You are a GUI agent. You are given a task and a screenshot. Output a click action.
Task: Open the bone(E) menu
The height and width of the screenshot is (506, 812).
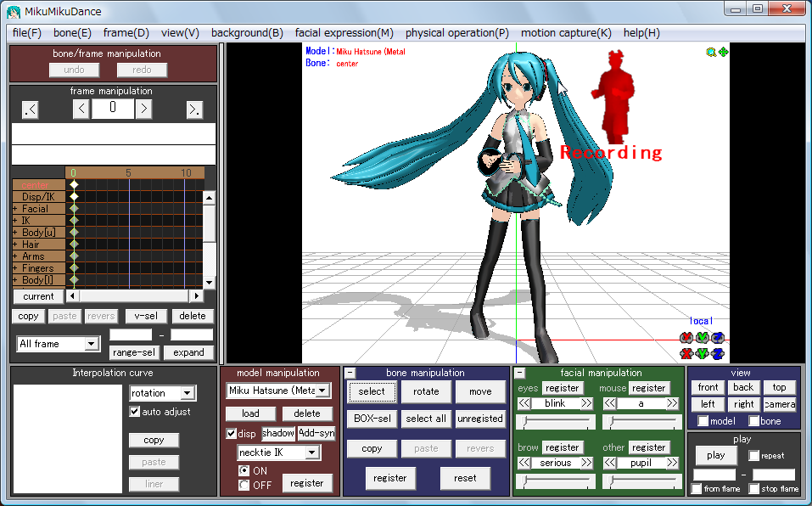tap(72, 33)
